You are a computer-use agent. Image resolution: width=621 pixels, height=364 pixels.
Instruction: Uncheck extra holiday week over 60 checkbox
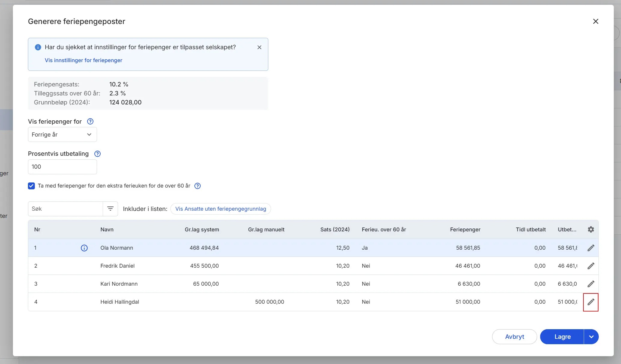(x=32, y=186)
